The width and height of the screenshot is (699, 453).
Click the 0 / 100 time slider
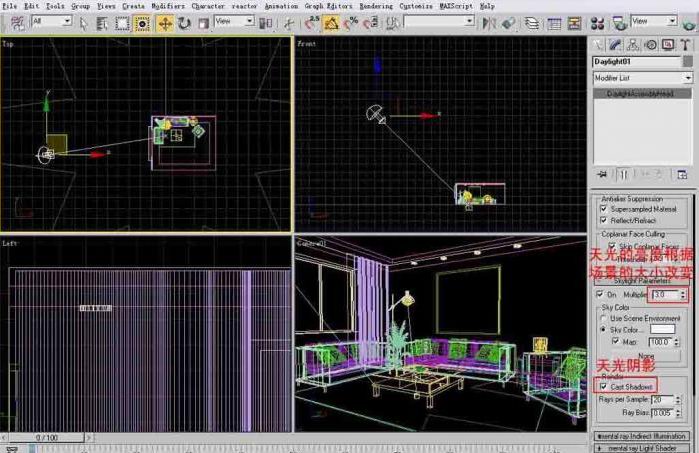click(x=46, y=438)
